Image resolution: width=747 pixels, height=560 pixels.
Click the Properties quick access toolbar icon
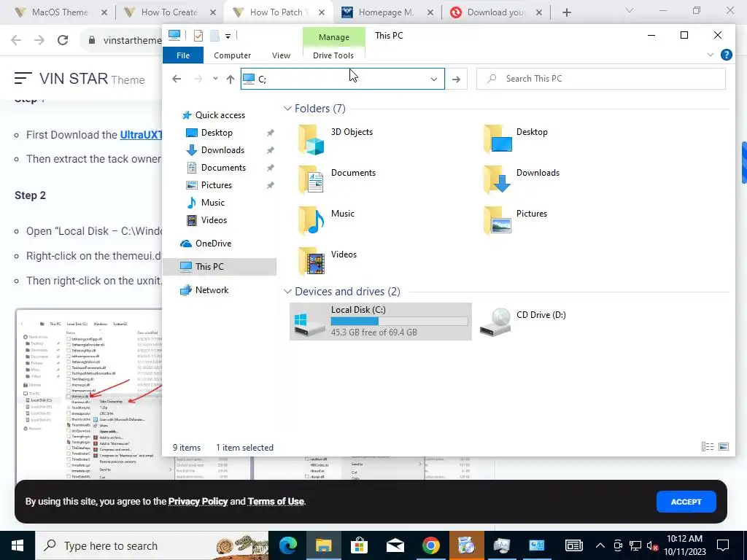(x=198, y=36)
